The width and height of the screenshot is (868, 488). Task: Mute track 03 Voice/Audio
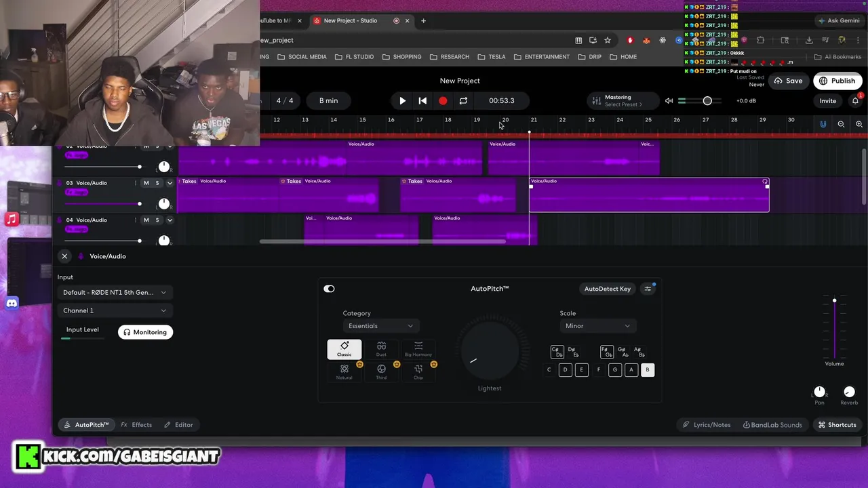point(146,183)
